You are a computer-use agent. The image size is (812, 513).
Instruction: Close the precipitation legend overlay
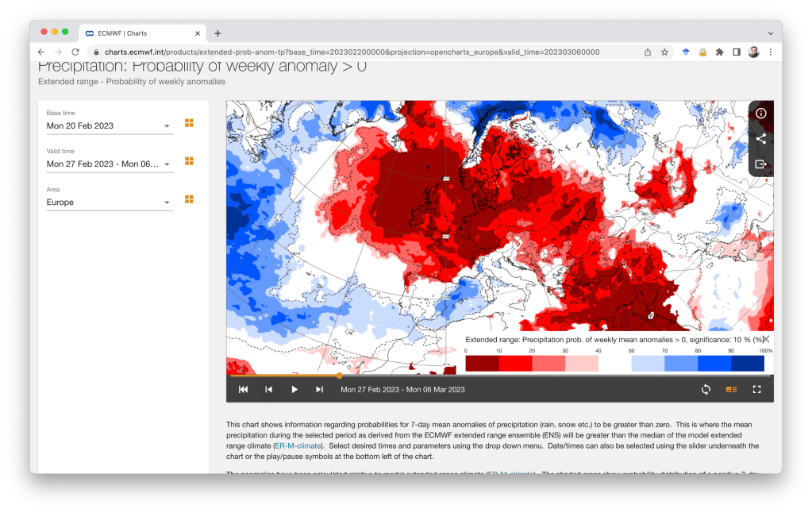coord(765,339)
